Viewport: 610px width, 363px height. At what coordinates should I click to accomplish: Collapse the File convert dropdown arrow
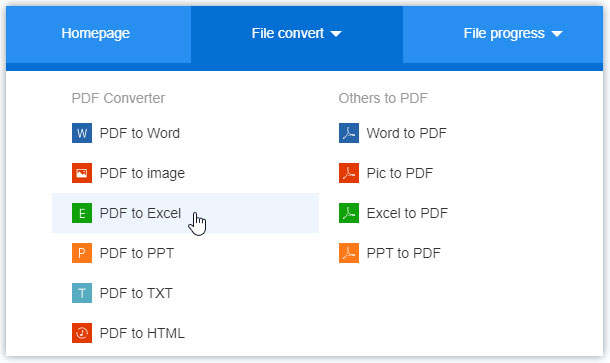click(x=336, y=34)
